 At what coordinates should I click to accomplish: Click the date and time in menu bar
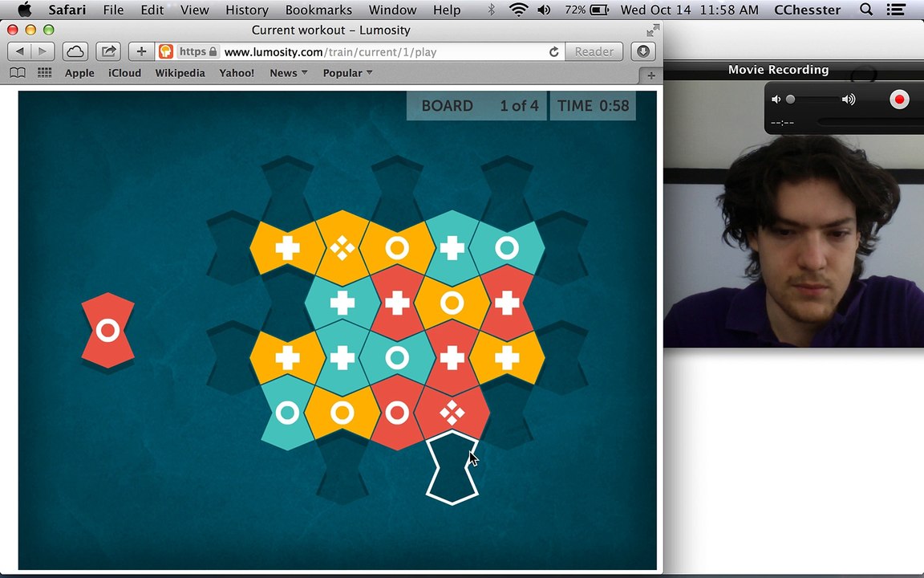click(690, 10)
